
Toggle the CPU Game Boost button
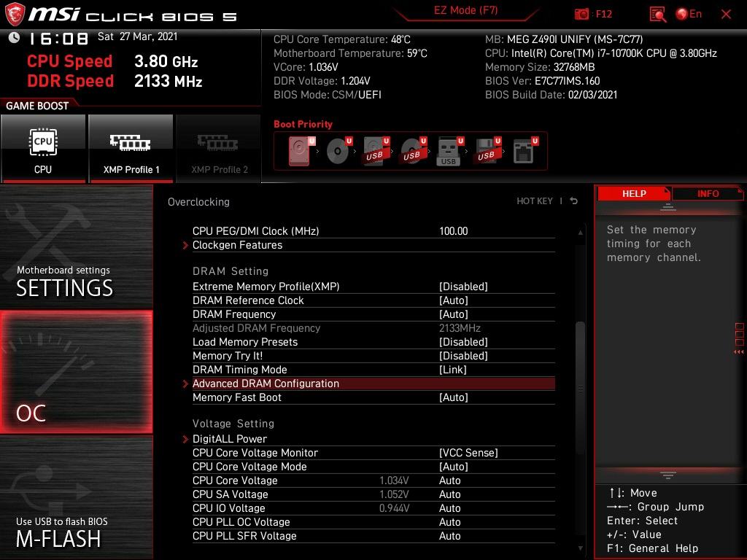tap(43, 149)
